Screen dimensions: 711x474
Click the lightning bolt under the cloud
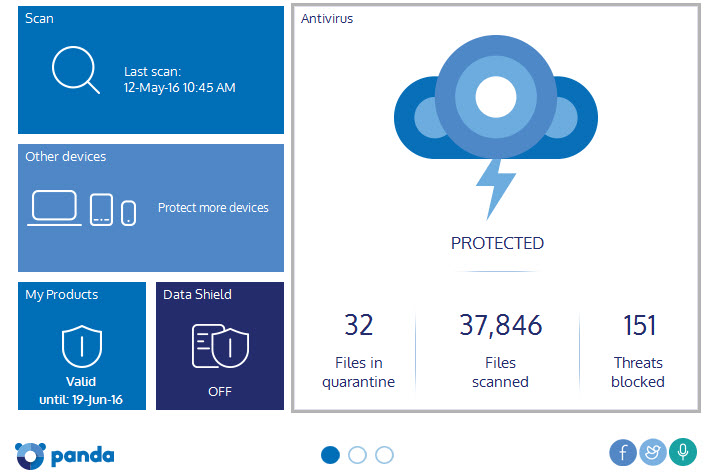[496, 189]
